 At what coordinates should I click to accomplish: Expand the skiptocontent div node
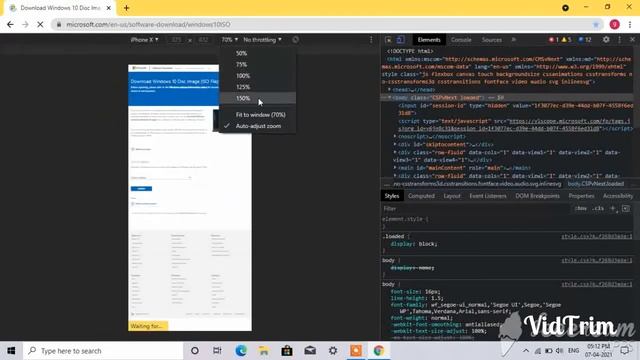(x=395, y=144)
